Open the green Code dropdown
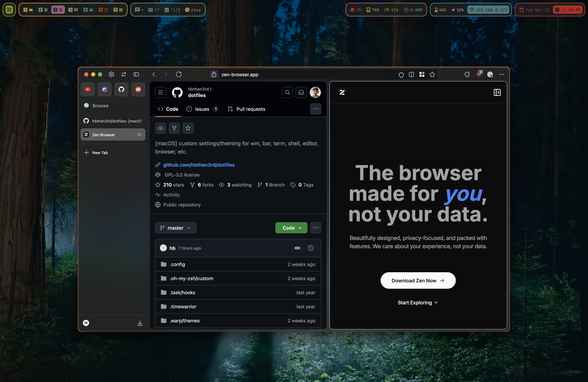This screenshot has width=588, height=382. pos(291,228)
